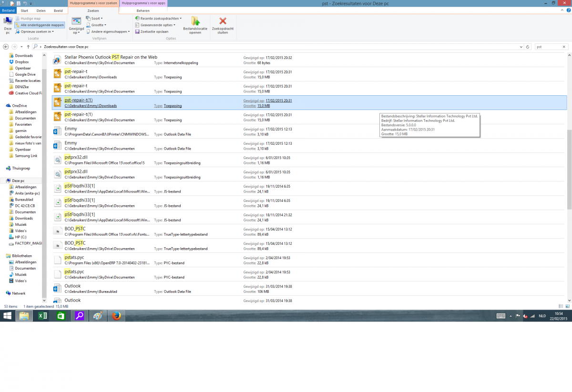Image resolution: width=572 pixels, height=392 pixels.
Task: Click the Recente locaties sidebar icon
Action: [x=11, y=80]
